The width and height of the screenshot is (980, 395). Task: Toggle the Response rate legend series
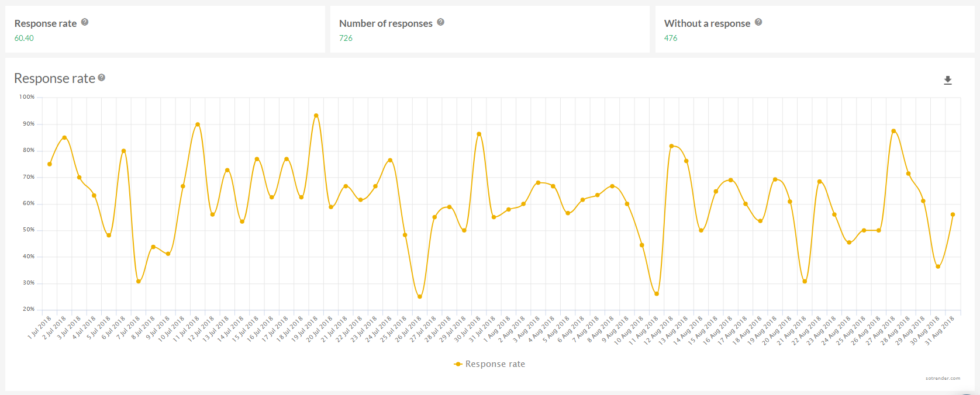click(x=495, y=364)
